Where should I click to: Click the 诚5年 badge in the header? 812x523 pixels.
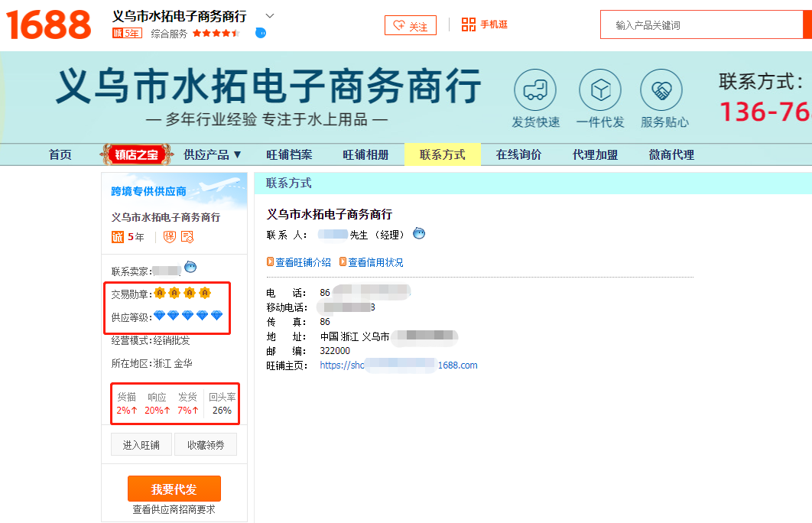pos(127,34)
